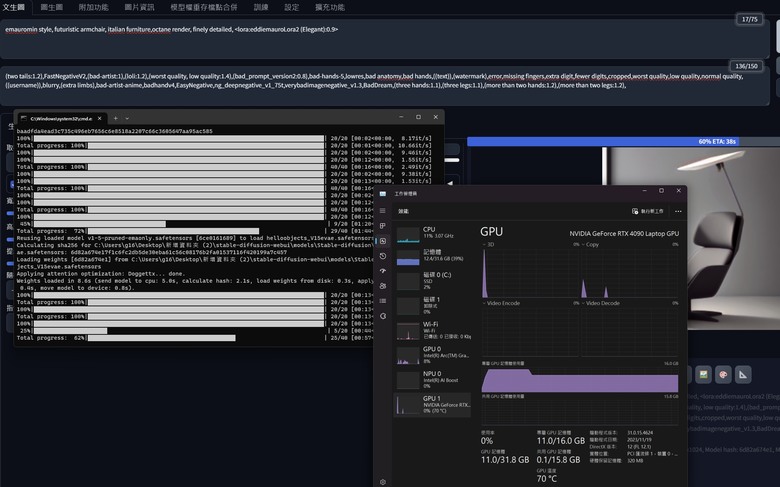
Task: Open Startup apps icon in Task Manager
Action: pos(383,271)
